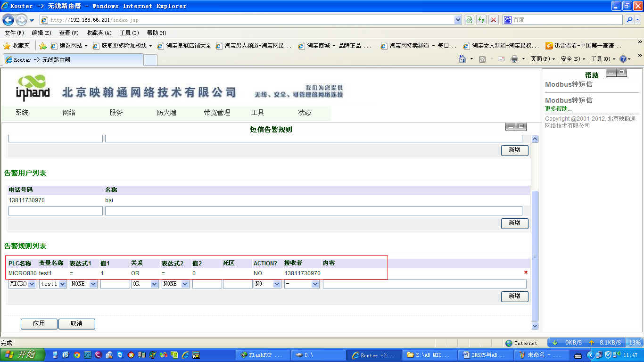Viewport: 644px width, 362px height.
Task: Click the 更多帮助 link in help panel
Action: (x=558, y=109)
